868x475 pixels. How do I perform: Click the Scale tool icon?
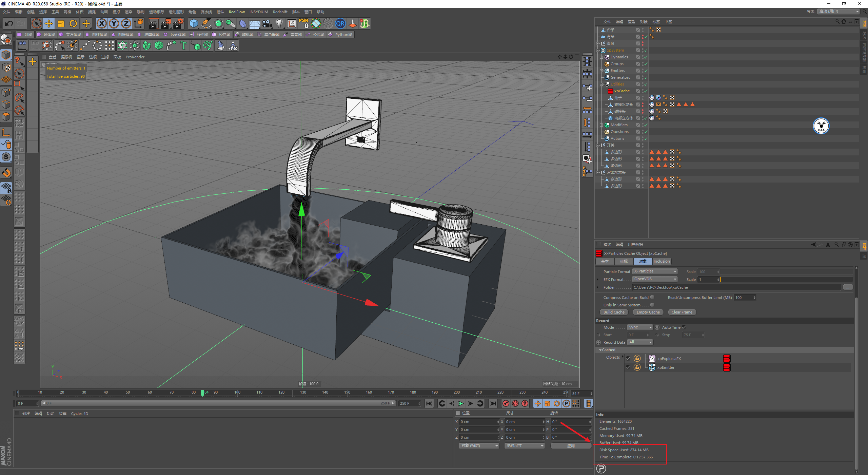pos(61,23)
